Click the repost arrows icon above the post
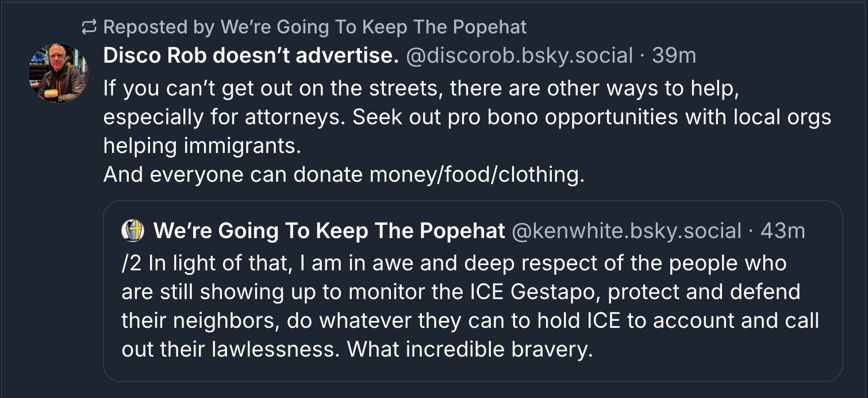The image size is (868, 398). [x=89, y=26]
